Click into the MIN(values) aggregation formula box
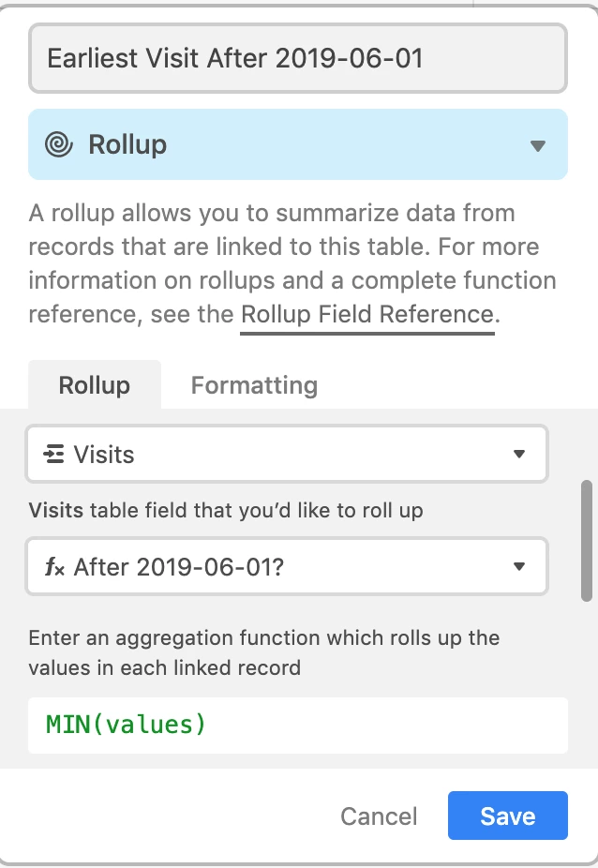Viewport: 598px width, 868px height. pos(298,726)
